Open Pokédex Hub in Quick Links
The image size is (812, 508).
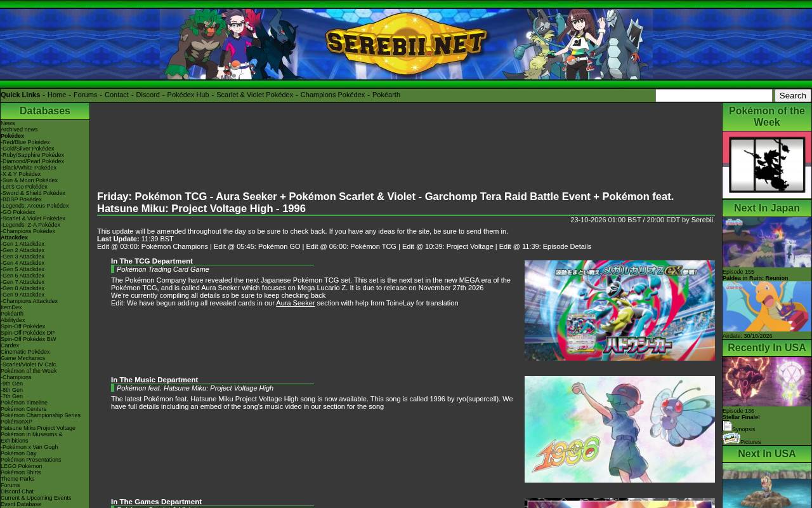click(x=188, y=95)
